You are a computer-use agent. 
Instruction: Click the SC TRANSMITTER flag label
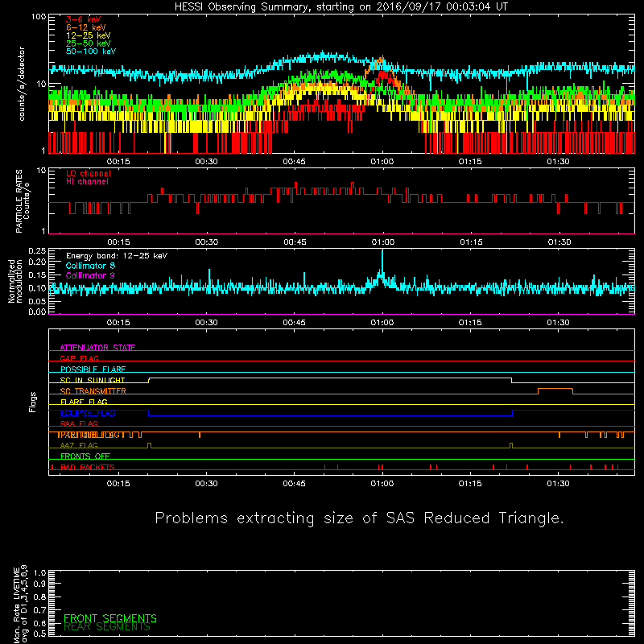coord(93,391)
